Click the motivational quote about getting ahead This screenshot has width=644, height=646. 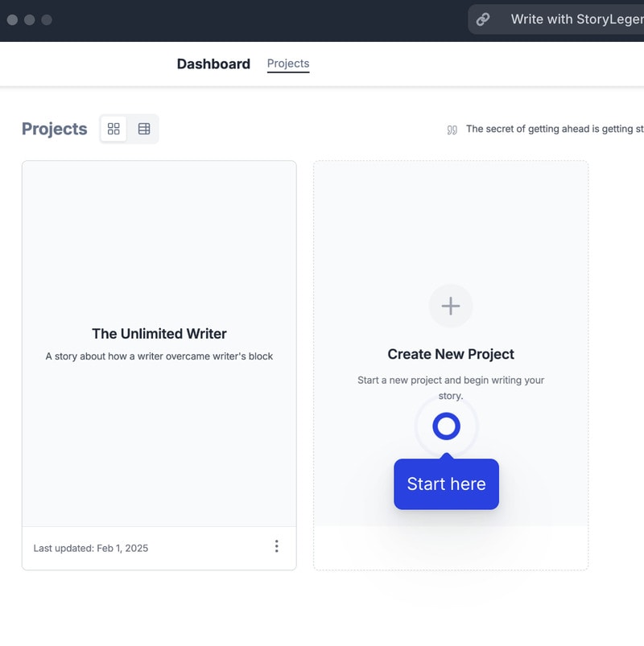(554, 129)
